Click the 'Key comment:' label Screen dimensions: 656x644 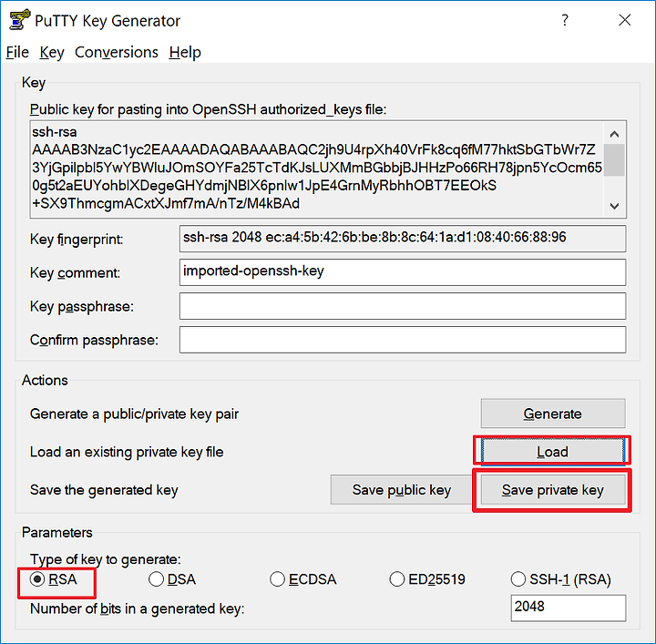[x=75, y=273]
